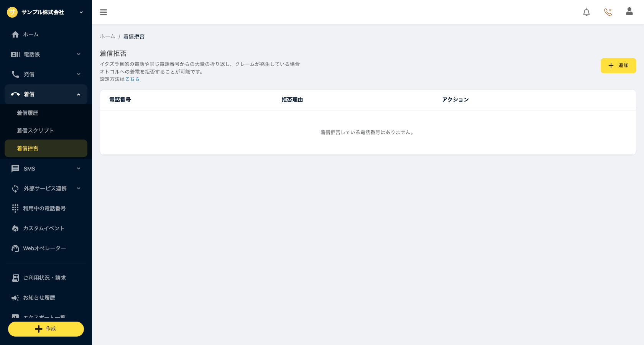Expand the SMS menu chevron
Image resolution: width=644 pixels, height=345 pixels.
pyautogui.click(x=79, y=169)
